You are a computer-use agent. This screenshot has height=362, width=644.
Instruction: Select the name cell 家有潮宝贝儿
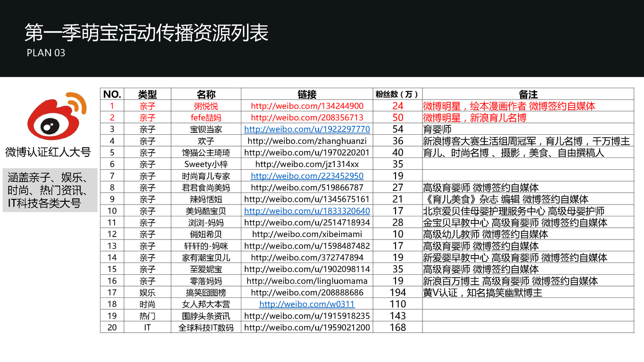206,257
